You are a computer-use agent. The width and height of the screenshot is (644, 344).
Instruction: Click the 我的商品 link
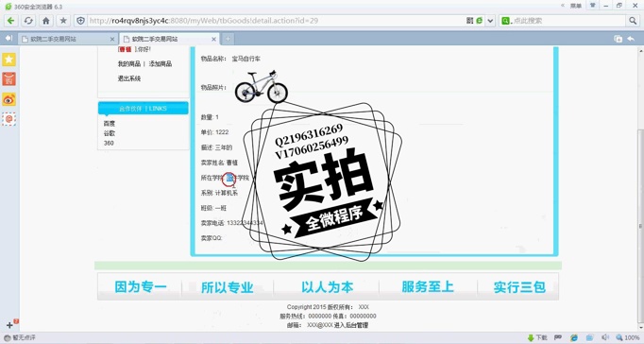[x=129, y=63]
